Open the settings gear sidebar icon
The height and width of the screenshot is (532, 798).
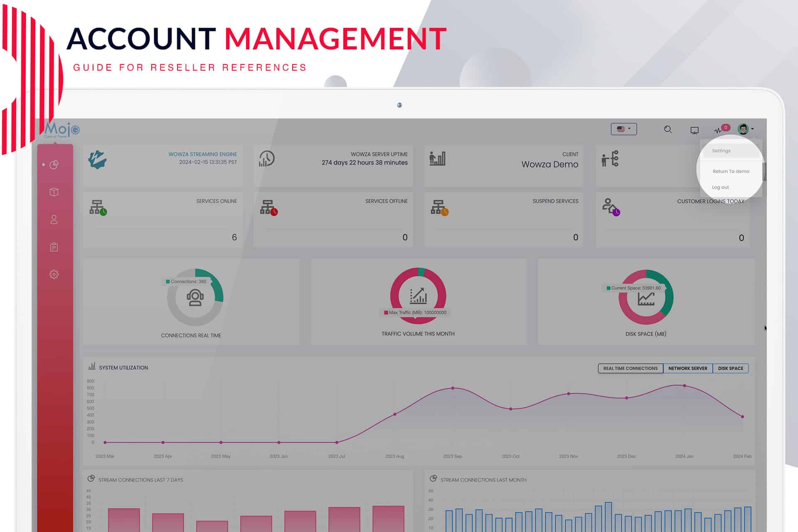tap(54, 274)
